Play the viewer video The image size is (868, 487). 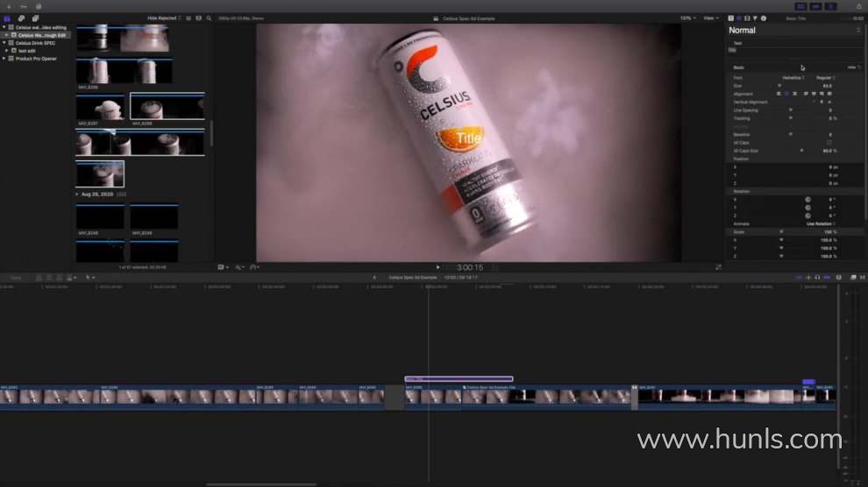[438, 267]
